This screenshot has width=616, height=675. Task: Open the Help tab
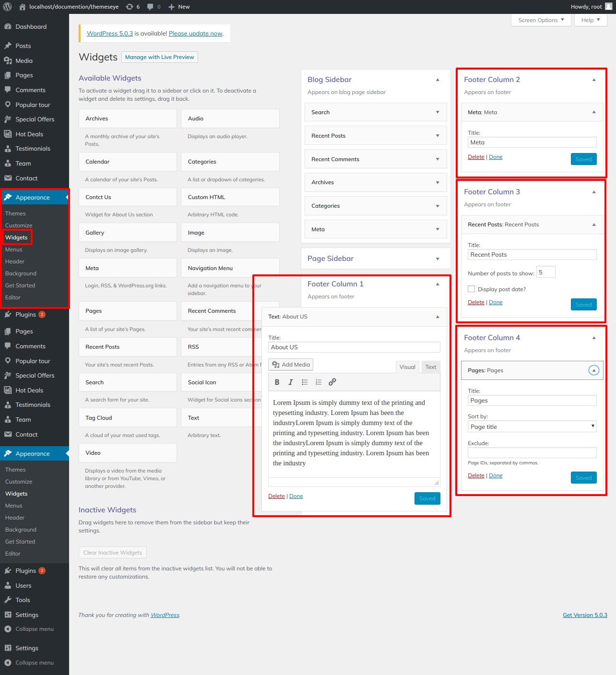click(x=591, y=20)
